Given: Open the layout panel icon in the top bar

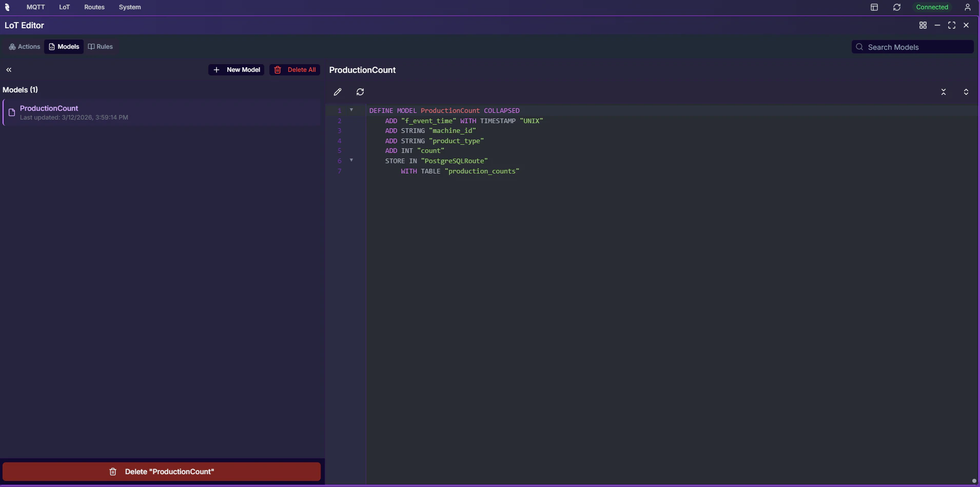Looking at the screenshot, I should pos(875,7).
